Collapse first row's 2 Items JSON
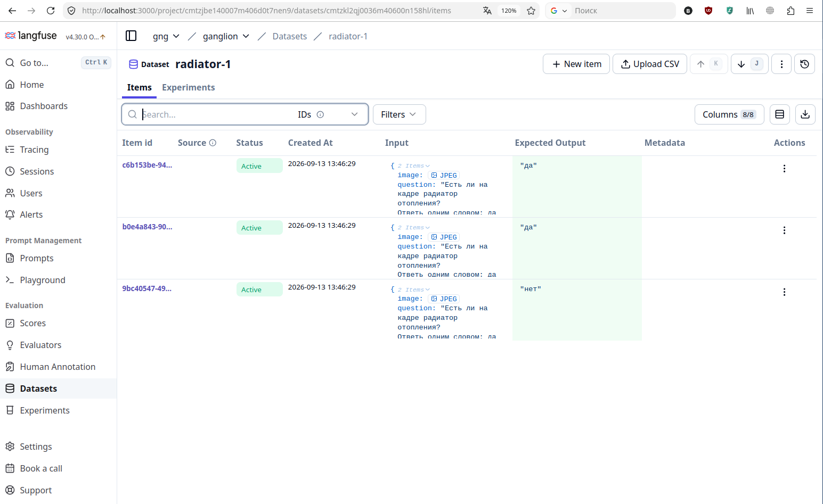Image resolution: width=823 pixels, height=504 pixels. (x=414, y=166)
